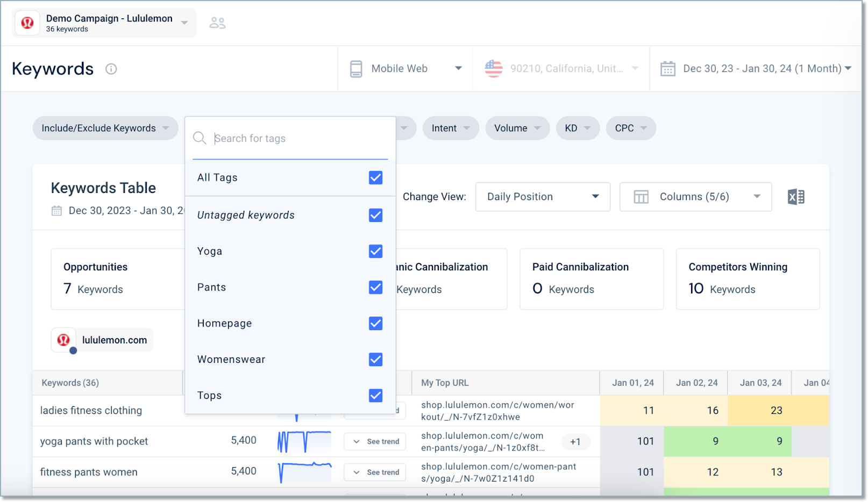
Task: Click the US flag location icon
Action: [494, 69]
